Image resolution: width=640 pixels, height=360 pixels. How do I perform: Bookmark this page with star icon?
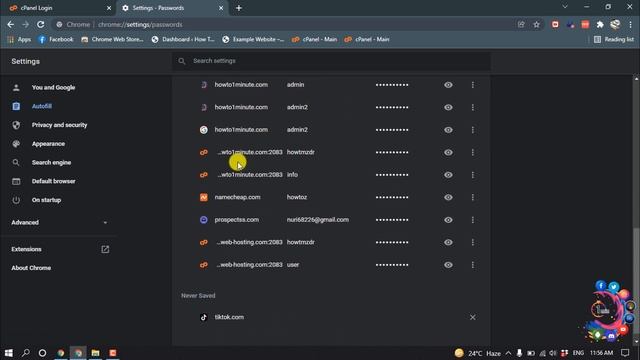[x=536, y=24]
